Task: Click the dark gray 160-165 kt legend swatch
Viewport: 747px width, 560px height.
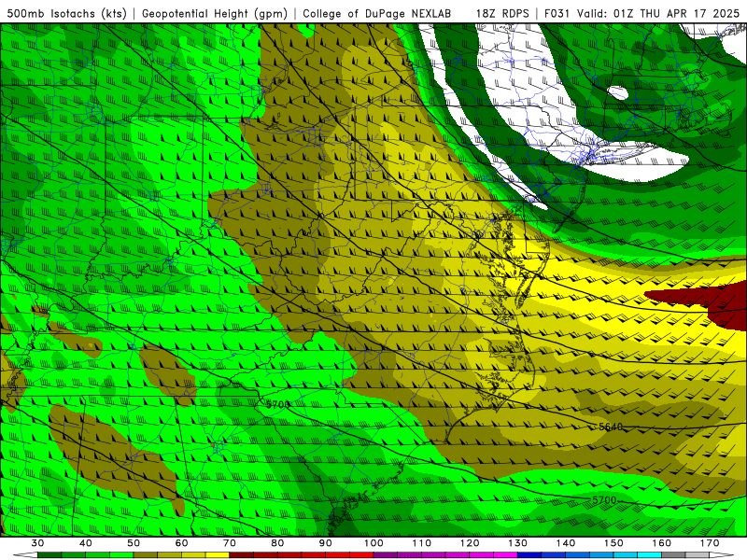Action: point(673,555)
